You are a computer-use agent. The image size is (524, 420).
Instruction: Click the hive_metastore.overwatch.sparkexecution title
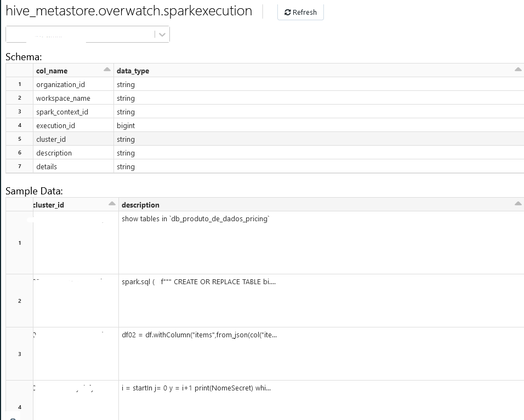(x=129, y=11)
